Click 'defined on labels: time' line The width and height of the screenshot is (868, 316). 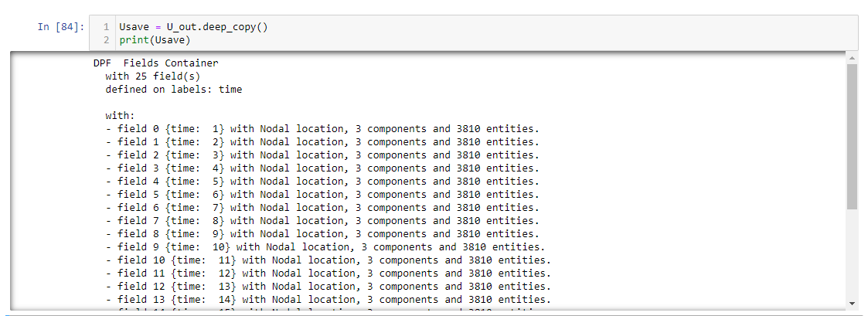[x=174, y=89]
